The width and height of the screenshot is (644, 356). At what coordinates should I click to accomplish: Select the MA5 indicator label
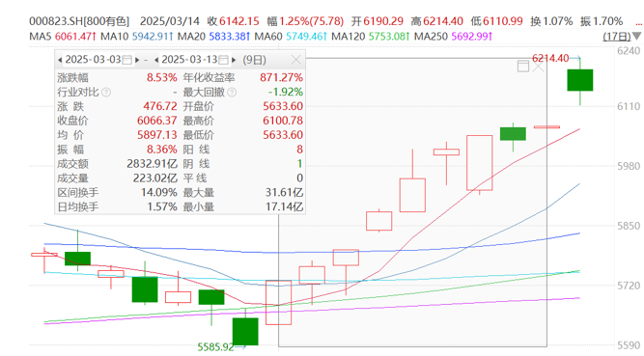point(41,37)
